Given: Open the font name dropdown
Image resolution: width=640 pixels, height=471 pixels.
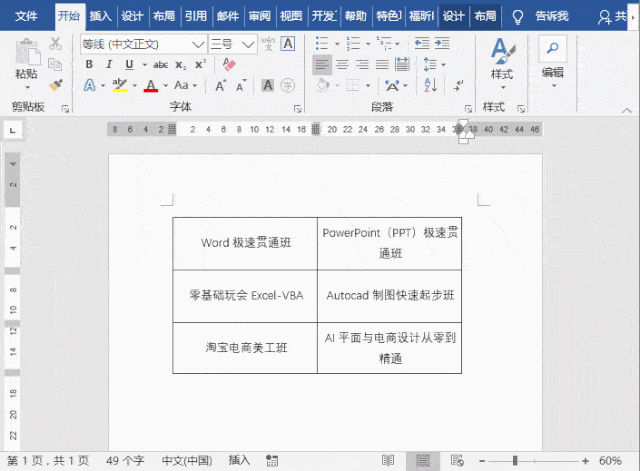Looking at the screenshot, I should point(198,44).
